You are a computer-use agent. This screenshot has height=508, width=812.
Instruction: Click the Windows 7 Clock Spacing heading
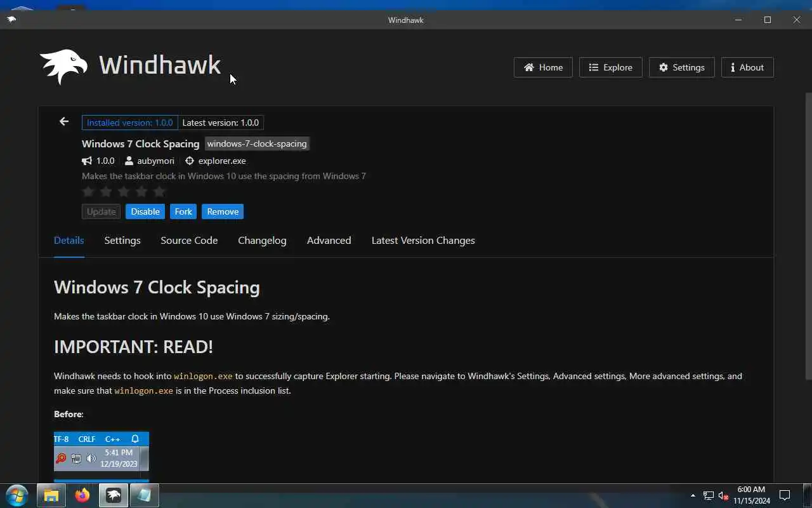tap(157, 287)
